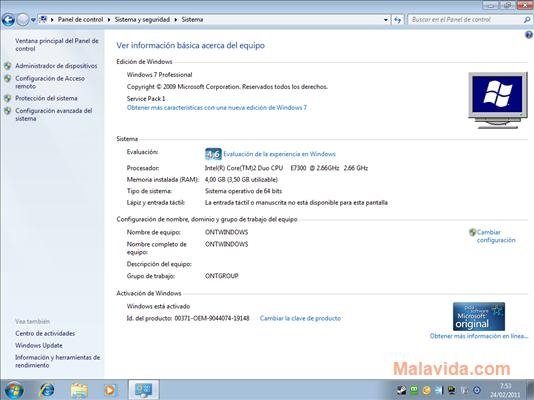The height and width of the screenshot is (400, 534).
Task: Click the 4,00 GB RAM value
Action: pyautogui.click(x=241, y=179)
